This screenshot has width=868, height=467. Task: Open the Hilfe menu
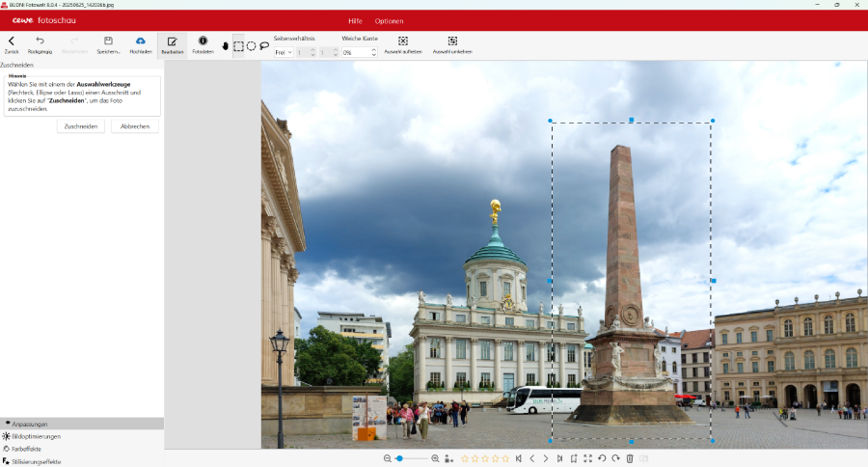point(355,20)
